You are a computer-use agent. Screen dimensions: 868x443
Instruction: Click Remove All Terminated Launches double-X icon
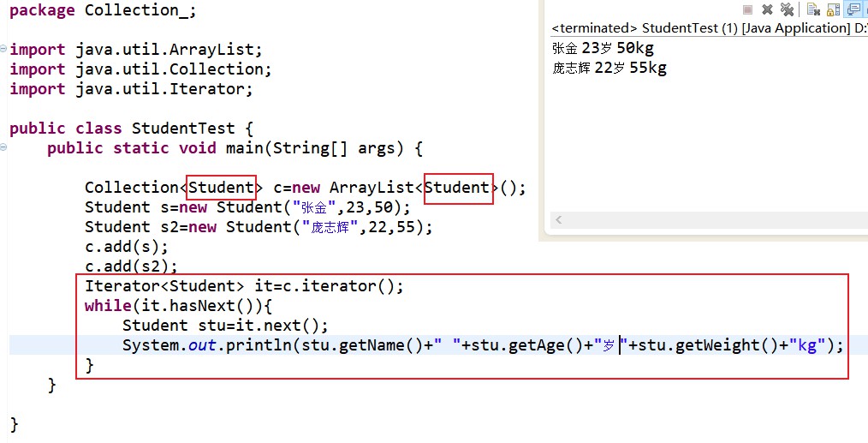click(787, 9)
